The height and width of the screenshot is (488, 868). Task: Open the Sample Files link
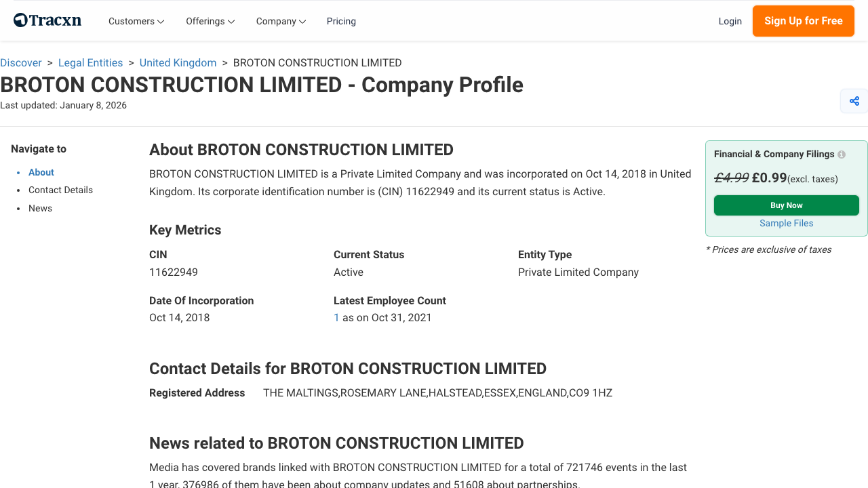click(x=786, y=223)
